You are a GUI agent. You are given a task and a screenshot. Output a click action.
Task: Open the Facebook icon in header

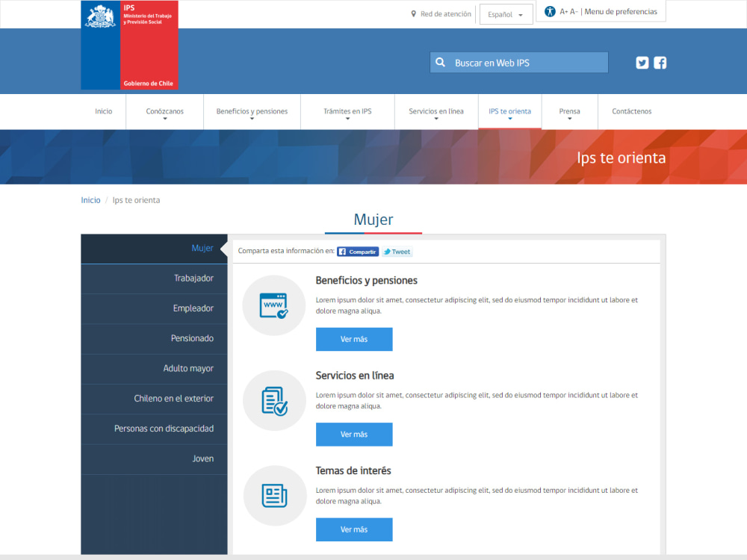(x=660, y=63)
